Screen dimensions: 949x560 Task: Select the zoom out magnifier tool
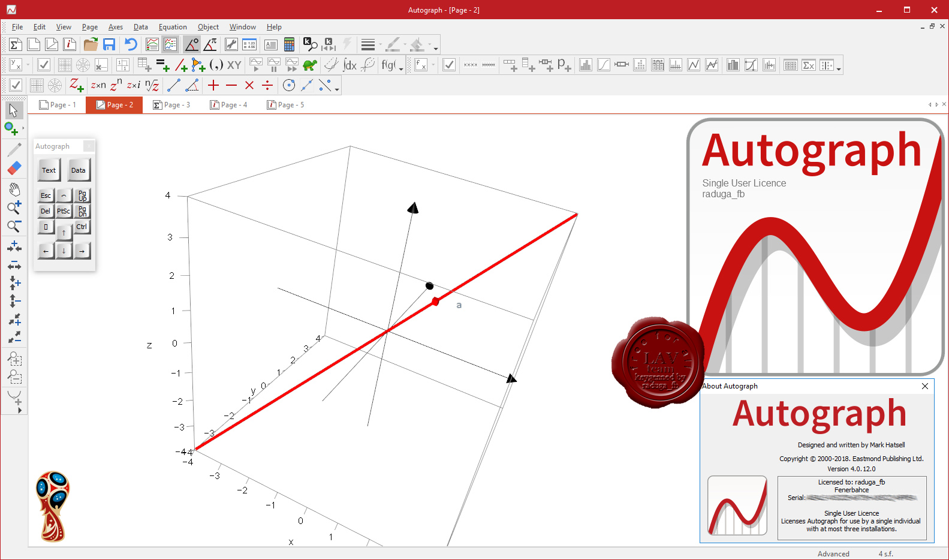14,226
